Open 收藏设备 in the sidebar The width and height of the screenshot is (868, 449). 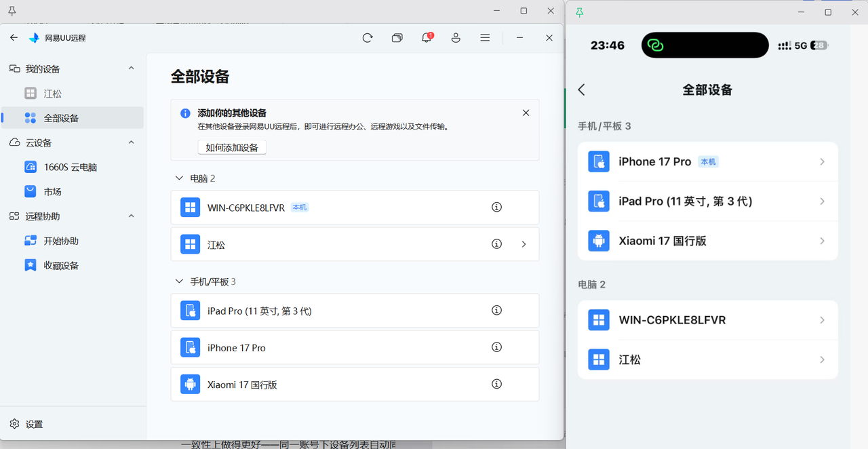coord(72,265)
